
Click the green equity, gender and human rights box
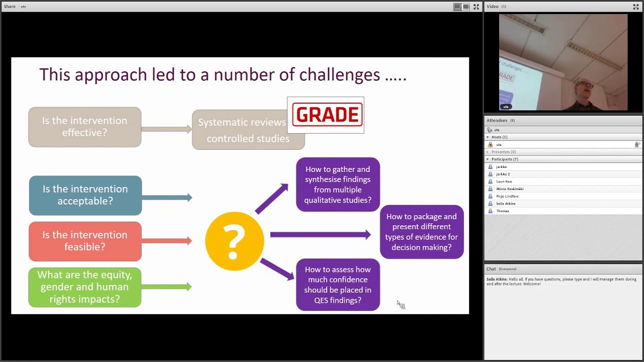[x=85, y=287]
